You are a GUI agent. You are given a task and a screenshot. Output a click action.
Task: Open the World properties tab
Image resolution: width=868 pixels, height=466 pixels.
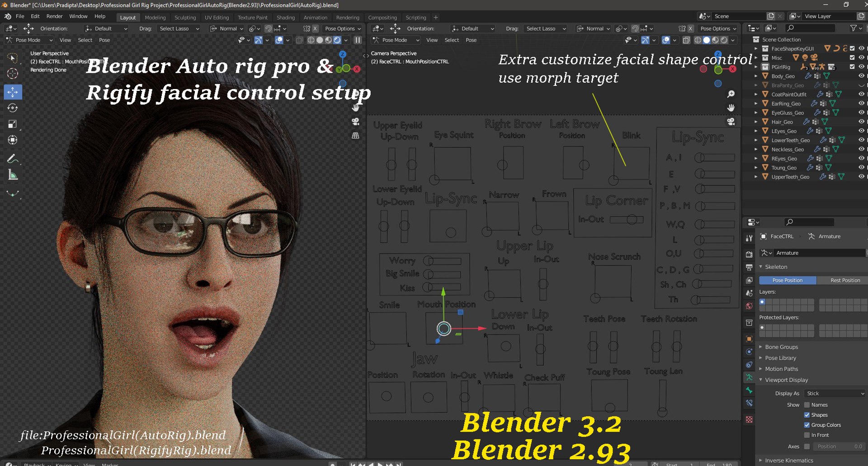pos(749,306)
